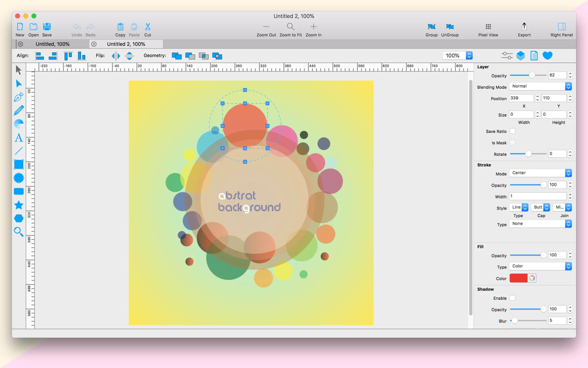Click the red Fill color swatch
The height and width of the screenshot is (368, 588).
(x=518, y=278)
